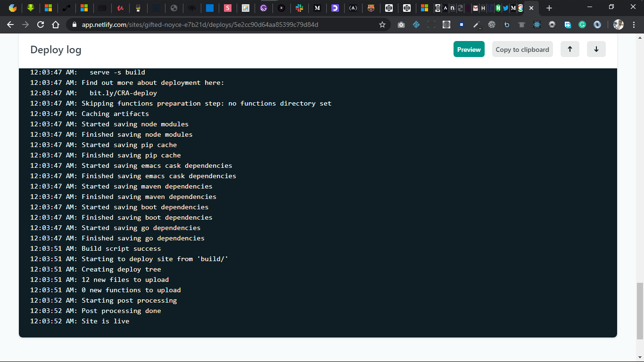Image resolution: width=644 pixels, height=362 pixels.
Task: Click the scroll-to-top arrow button
Action: pyautogui.click(x=570, y=49)
